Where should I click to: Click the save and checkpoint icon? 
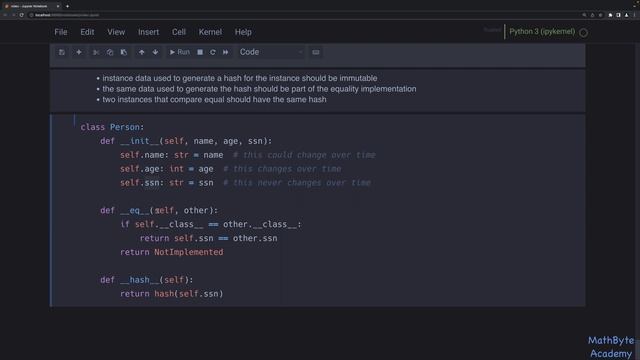click(x=62, y=52)
